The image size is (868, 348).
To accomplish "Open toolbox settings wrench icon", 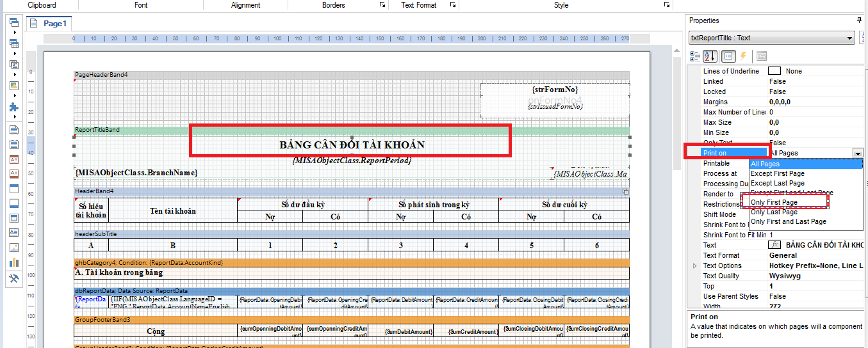I will (13, 278).
